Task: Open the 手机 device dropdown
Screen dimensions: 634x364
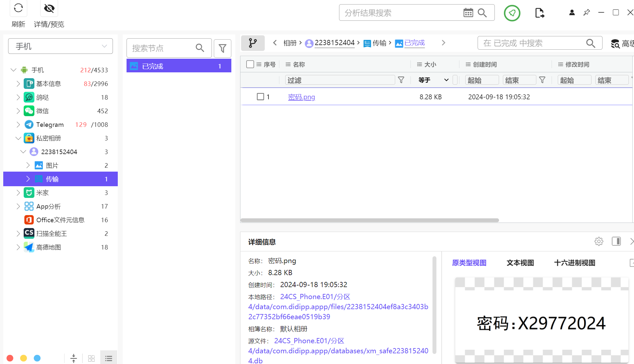Action: (x=60, y=46)
